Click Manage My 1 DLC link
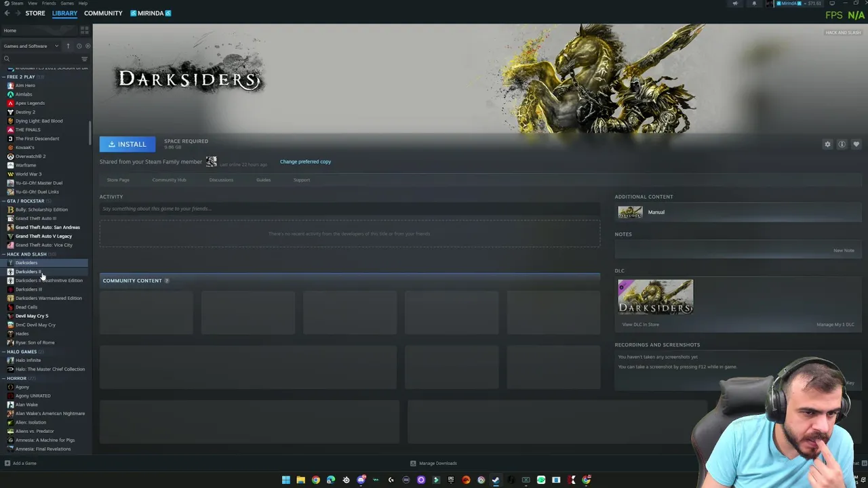868x488 pixels. tap(835, 325)
